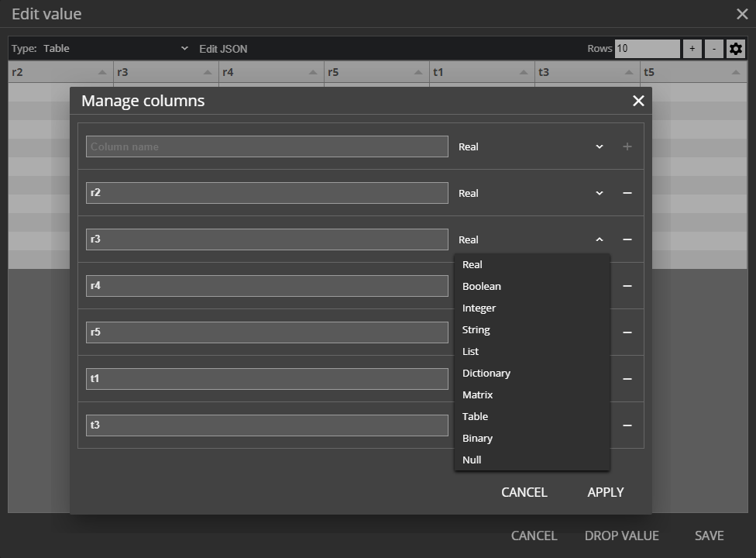Click the Rows count field

[647, 49]
